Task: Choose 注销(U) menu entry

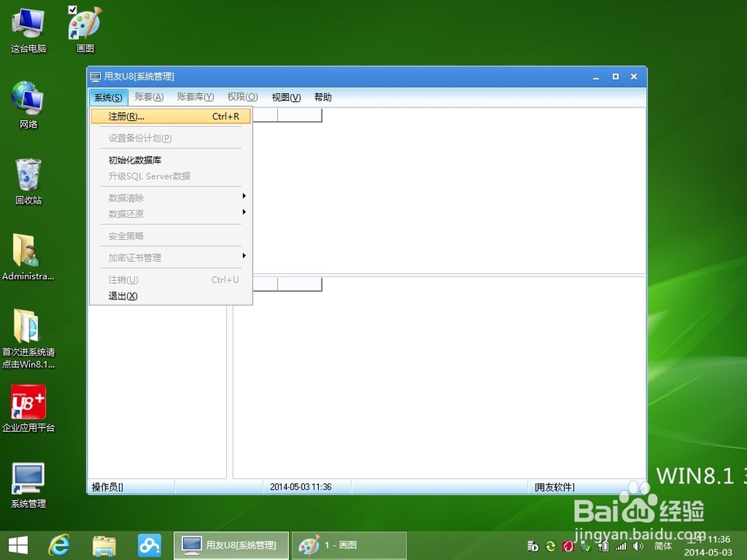Action: tap(171, 279)
